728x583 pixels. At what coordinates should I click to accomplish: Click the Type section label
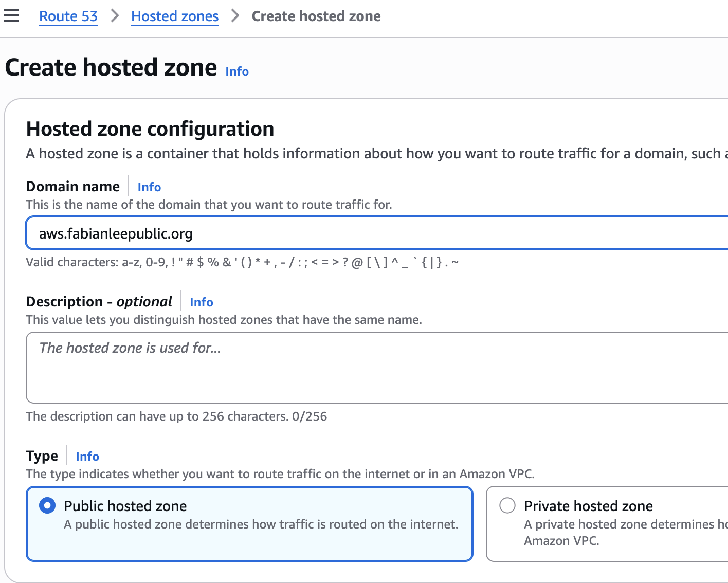42,456
